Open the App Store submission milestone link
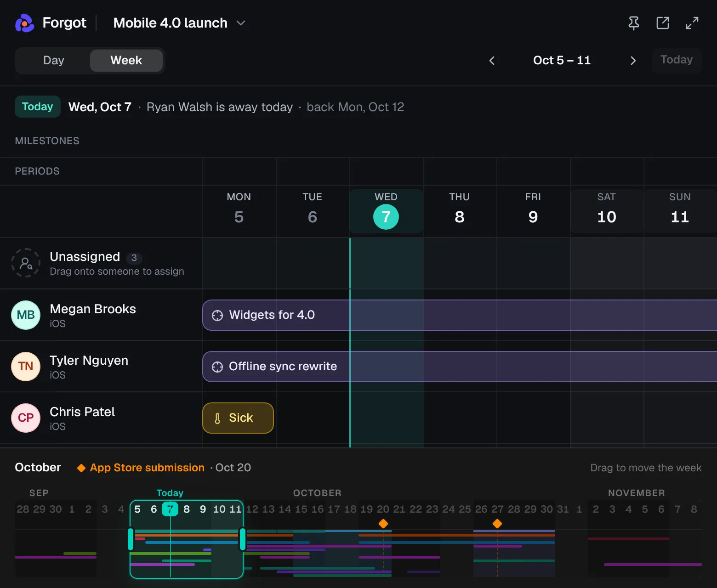 tap(147, 468)
